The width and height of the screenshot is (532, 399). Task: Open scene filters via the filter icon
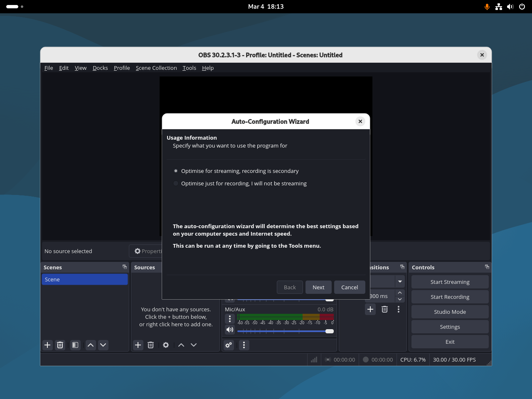click(75, 345)
